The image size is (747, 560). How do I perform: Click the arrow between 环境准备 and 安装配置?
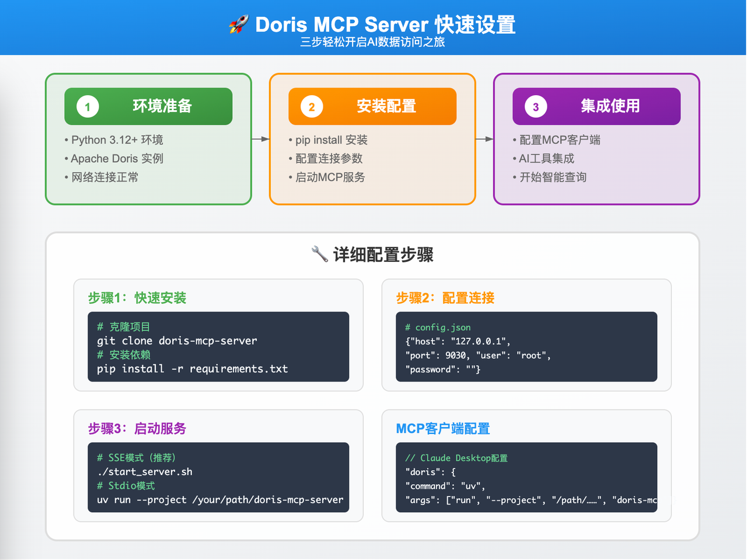pyautogui.click(x=260, y=139)
